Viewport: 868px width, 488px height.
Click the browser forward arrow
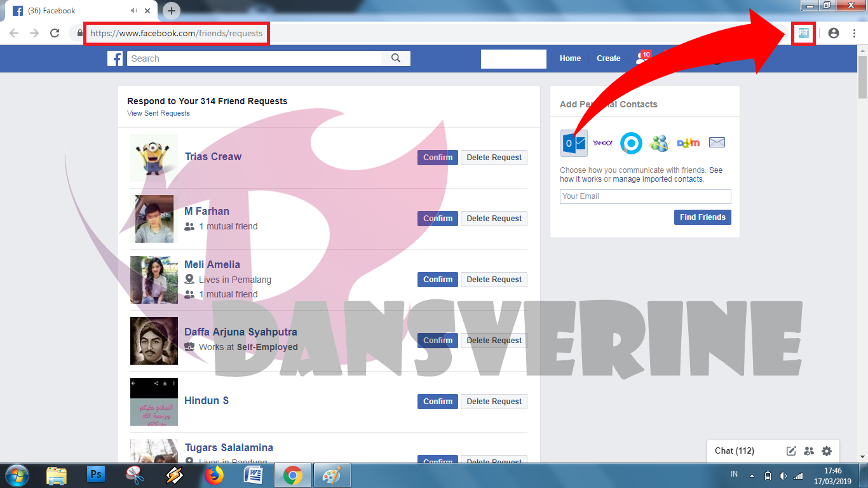pyautogui.click(x=34, y=33)
